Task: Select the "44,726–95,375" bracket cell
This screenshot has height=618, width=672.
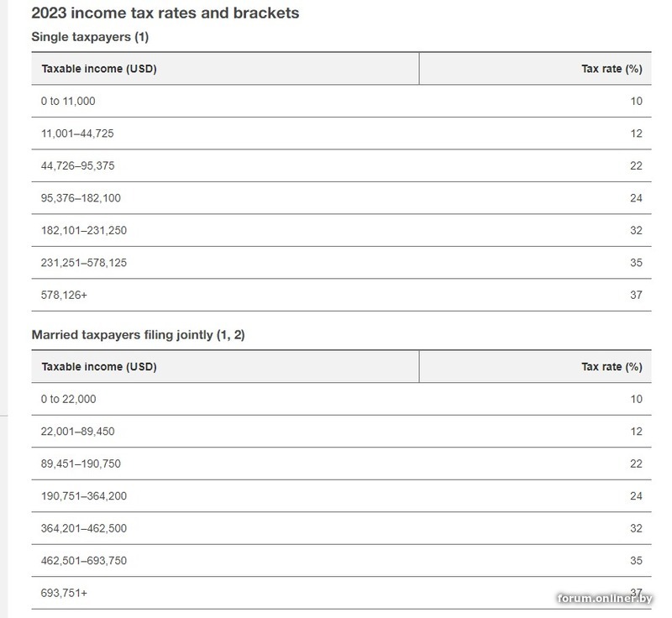Action: [77, 166]
